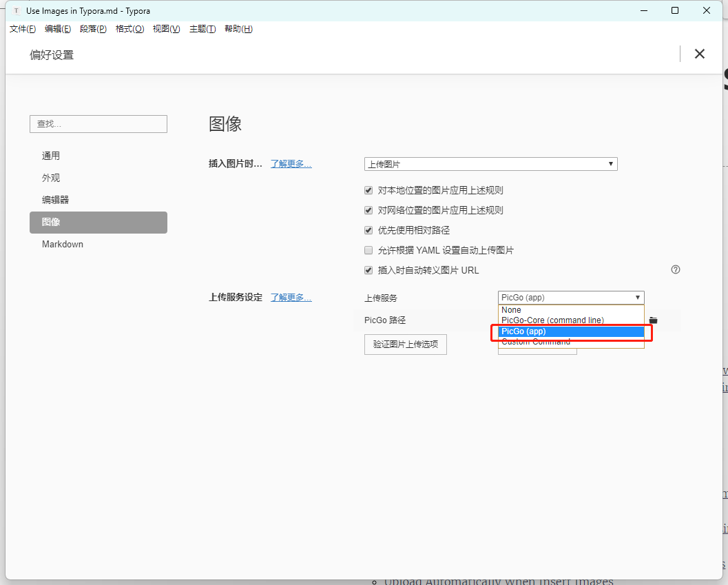
Task: Toggle apply rules to online images checkbox
Action: 368,210
